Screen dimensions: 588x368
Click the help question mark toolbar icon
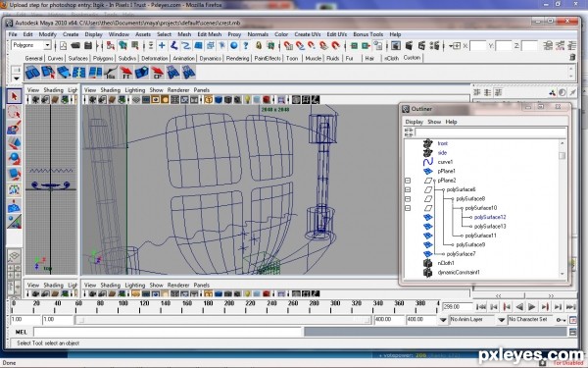tap(246, 46)
